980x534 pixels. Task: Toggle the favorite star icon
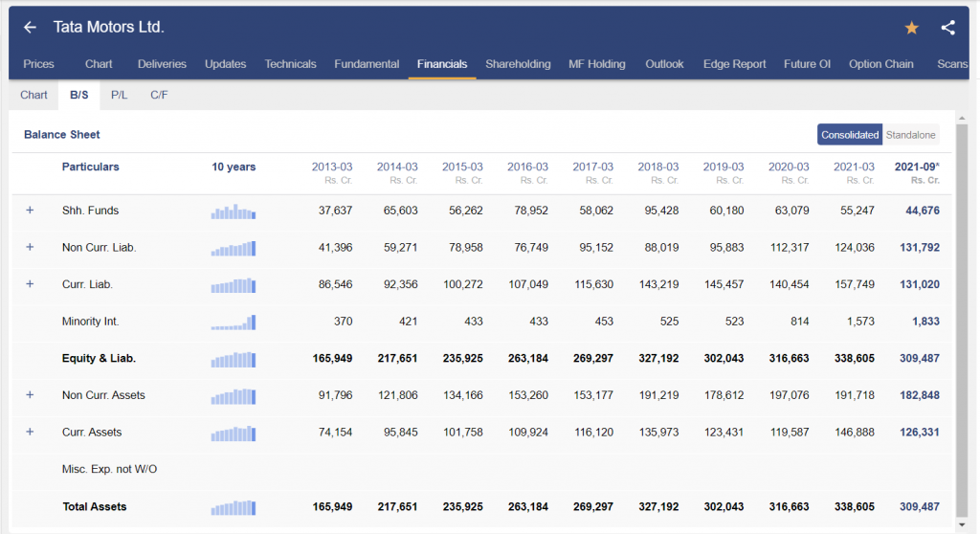pyautogui.click(x=911, y=28)
